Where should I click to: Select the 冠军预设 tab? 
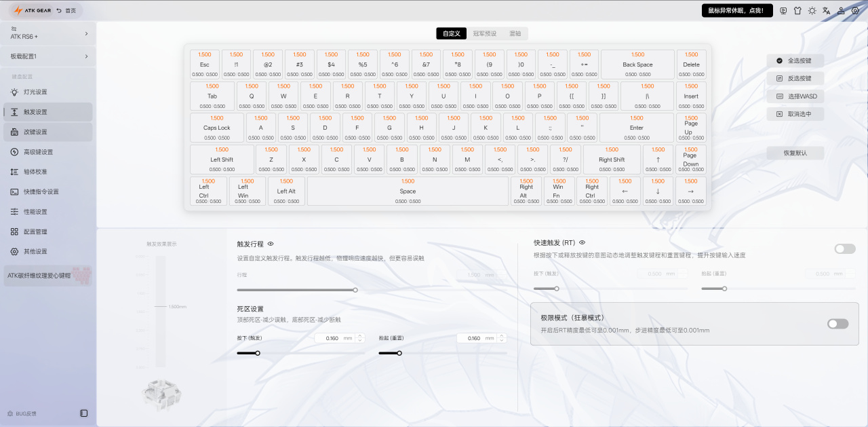[485, 33]
